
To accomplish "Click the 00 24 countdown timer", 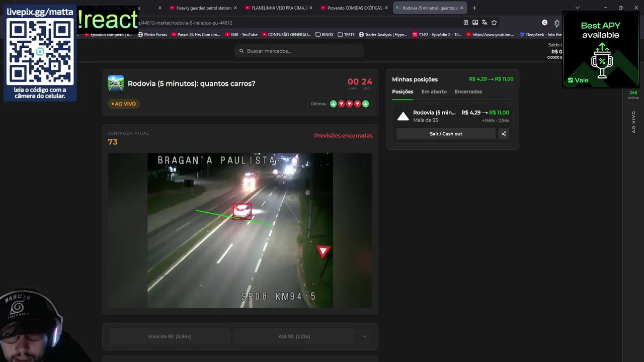I will tap(360, 82).
